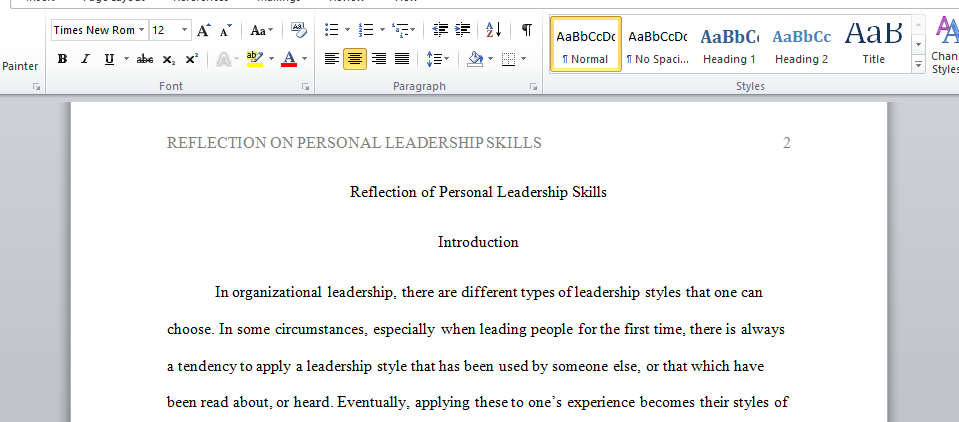This screenshot has height=422, width=959.
Task: Toggle subscript formatting
Action: tap(169, 59)
